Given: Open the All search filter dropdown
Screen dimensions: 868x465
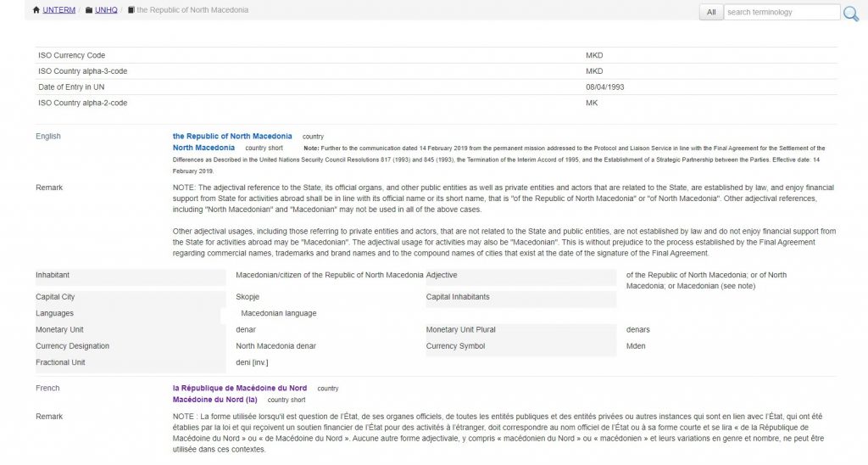Looking at the screenshot, I should click(x=710, y=12).
